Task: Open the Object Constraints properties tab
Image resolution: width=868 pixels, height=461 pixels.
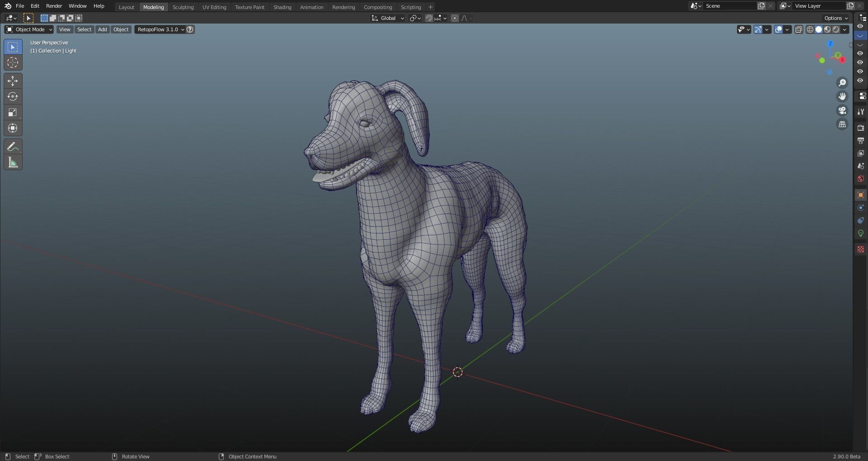Action: pyautogui.click(x=861, y=220)
